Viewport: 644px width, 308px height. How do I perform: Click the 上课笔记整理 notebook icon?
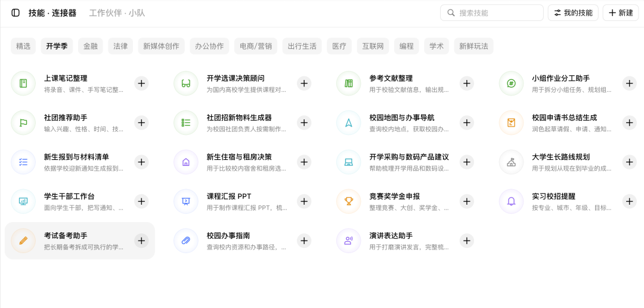23,84
